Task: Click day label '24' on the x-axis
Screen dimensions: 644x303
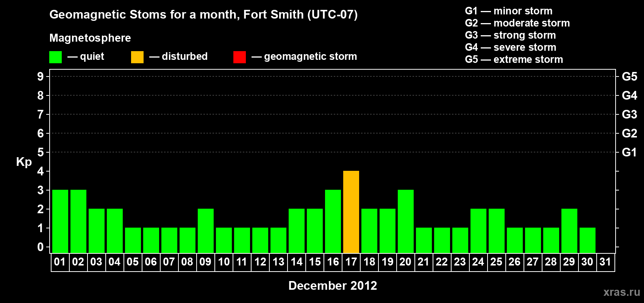Action: [x=478, y=262]
